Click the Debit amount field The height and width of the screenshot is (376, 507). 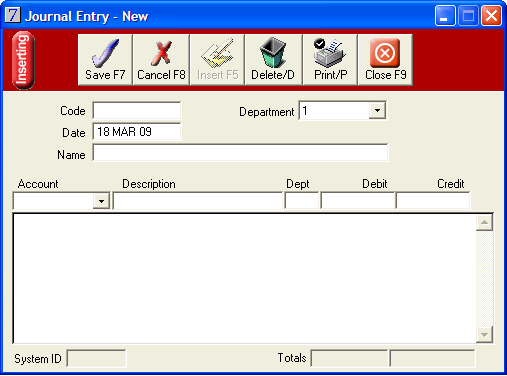tap(358, 201)
